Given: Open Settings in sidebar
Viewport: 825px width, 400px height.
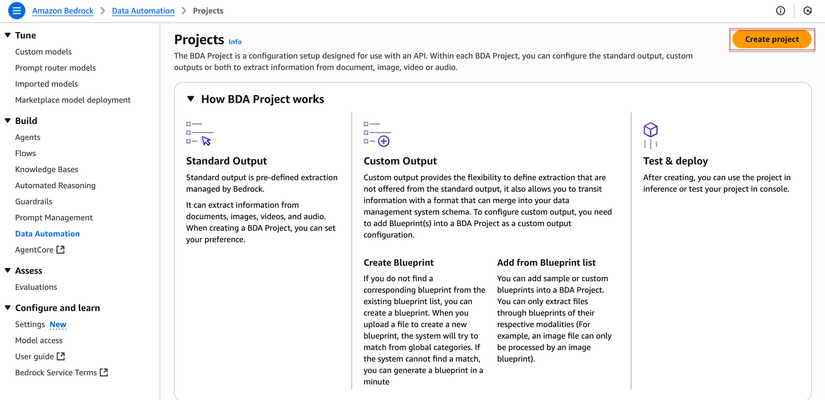Looking at the screenshot, I should [30, 324].
